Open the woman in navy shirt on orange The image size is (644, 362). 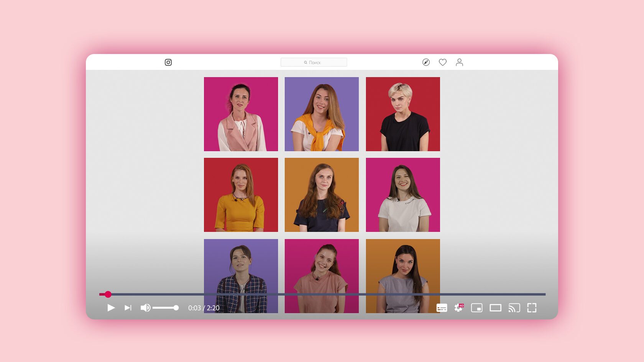coord(322,195)
